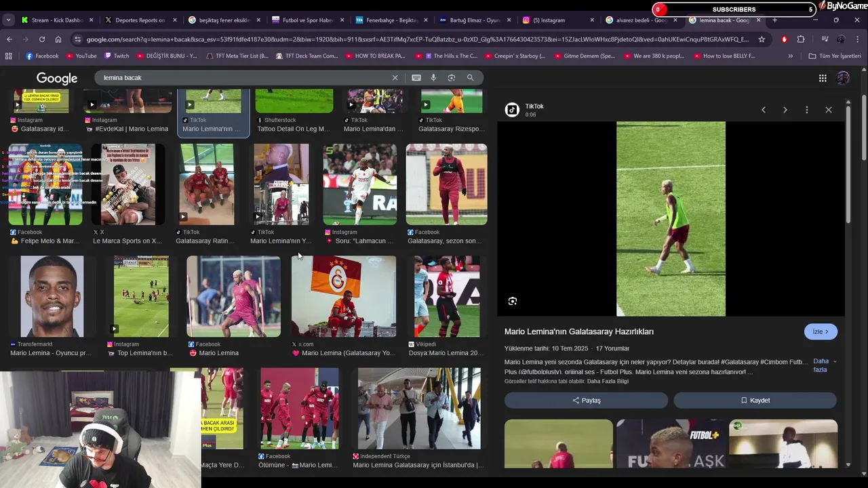Open the large preview image of Lemina walking
This screenshot has width=868, height=488.
pos(671,219)
